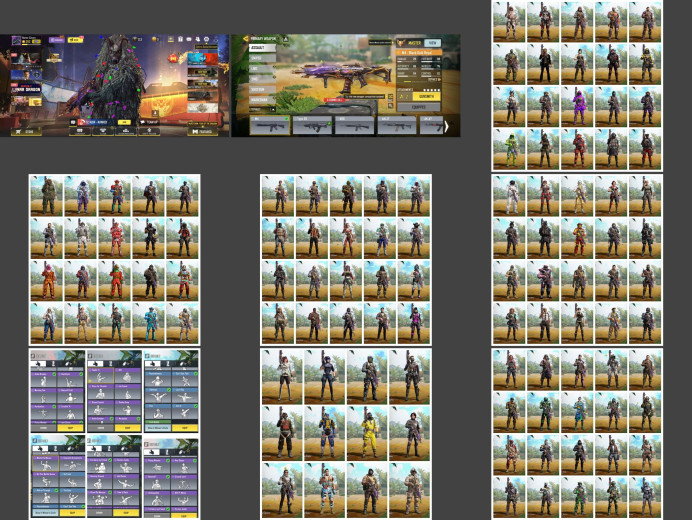Click the purple M4 weapon preview
692x520 pixels.
tap(340, 76)
